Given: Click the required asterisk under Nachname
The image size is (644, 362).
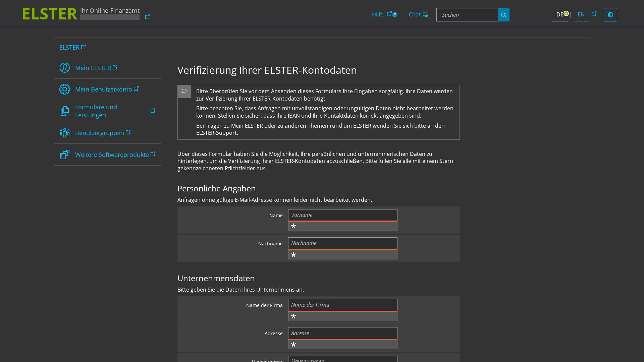Looking at the screenshot, I should [x=293, y=255].
